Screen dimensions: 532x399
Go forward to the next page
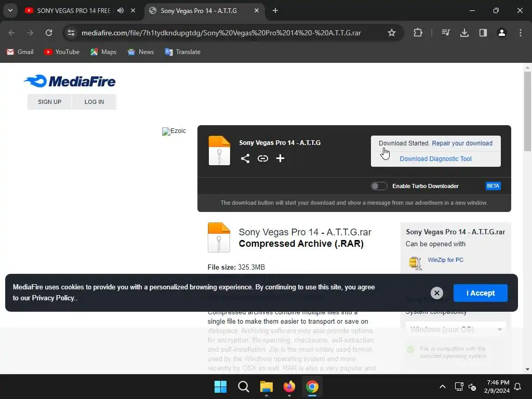[x=30, y=33]
